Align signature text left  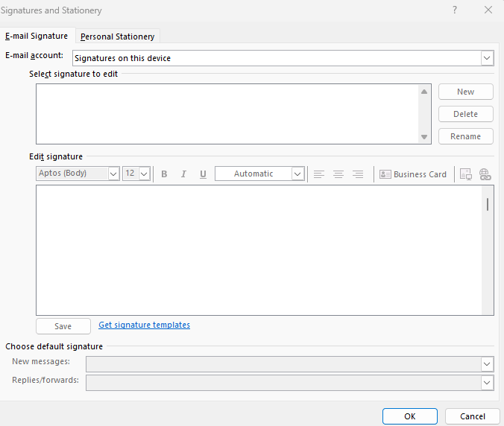(319, 174)
